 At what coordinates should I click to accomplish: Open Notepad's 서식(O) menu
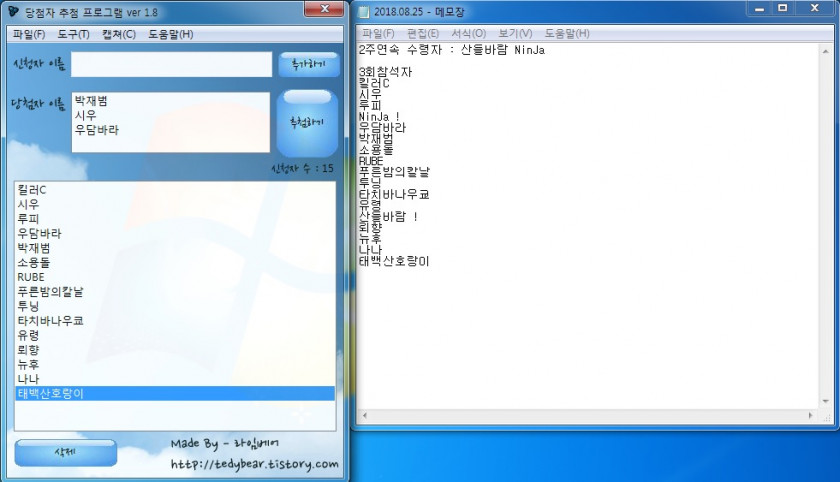coord(468,33)
